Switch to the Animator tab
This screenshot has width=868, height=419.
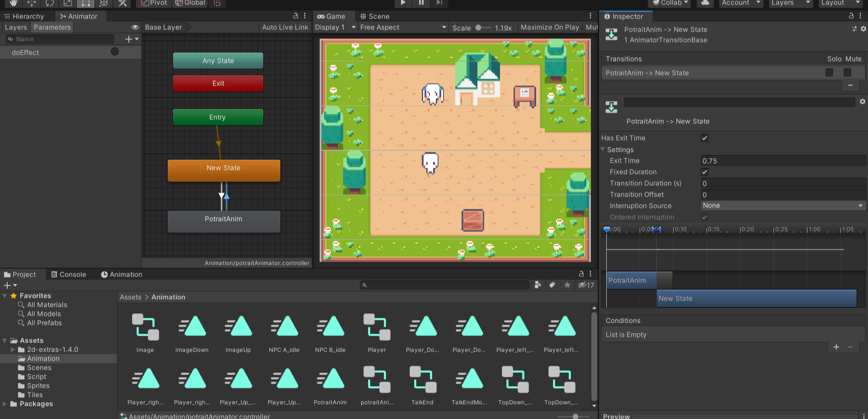tap(79, 16)
